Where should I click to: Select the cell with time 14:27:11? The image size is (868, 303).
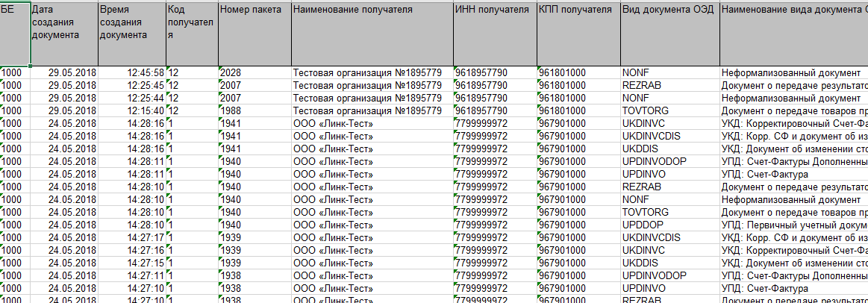[x=132, y=275]
